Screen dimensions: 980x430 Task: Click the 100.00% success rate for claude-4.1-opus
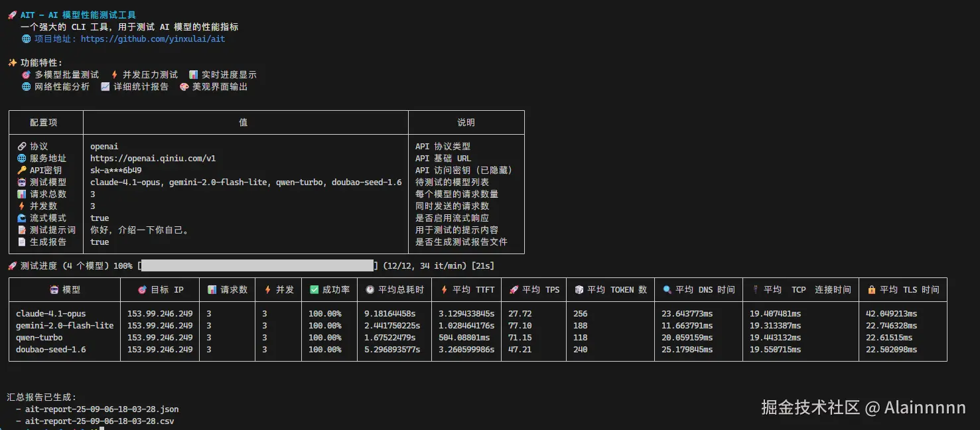(325, 314)
